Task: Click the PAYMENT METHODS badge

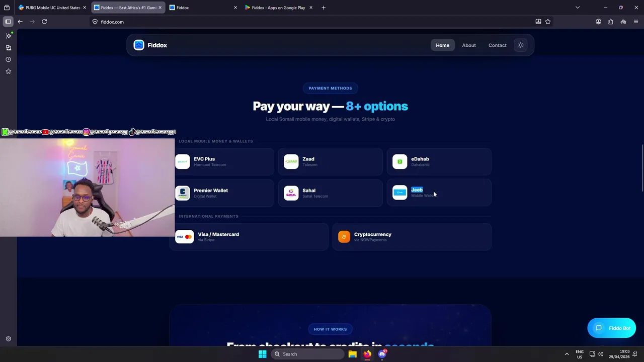Action: coord(330,88)
